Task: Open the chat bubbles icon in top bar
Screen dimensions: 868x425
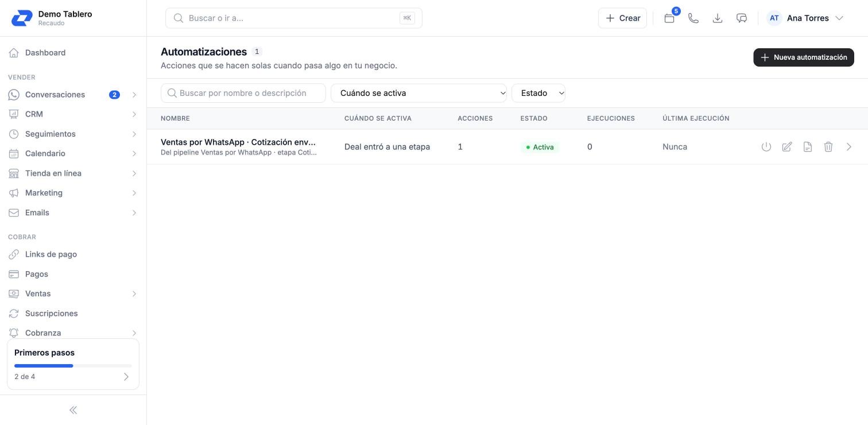Action: (x=742, y=18)
